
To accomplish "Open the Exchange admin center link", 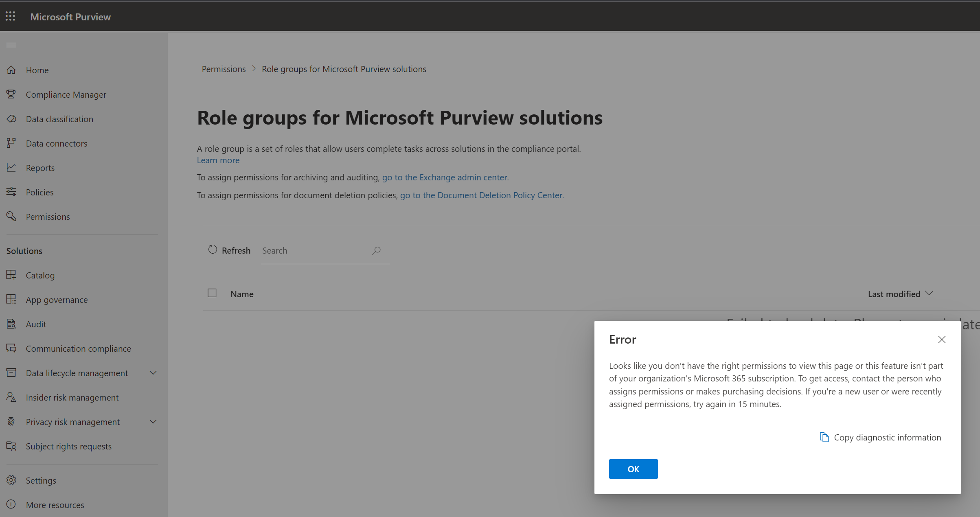I will [x=445, y=177].
